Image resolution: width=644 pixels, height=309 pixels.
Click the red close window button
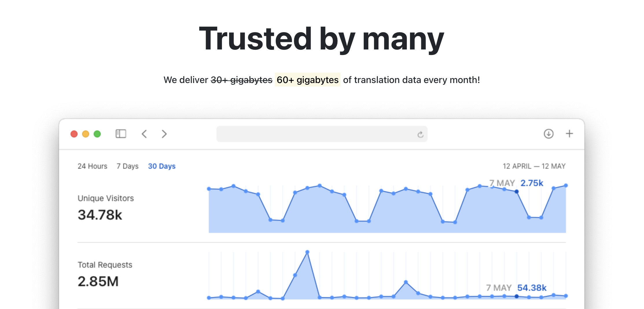pyautogui.click(x=74, y=134)
